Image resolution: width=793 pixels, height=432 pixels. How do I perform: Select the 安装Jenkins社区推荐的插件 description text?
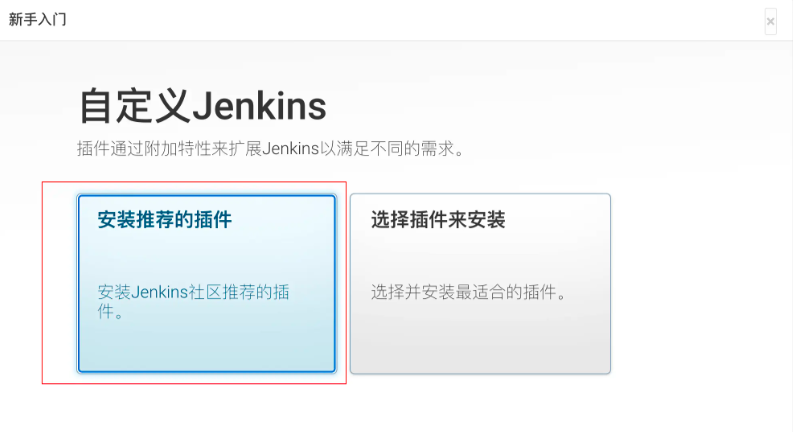pos(193,301)
